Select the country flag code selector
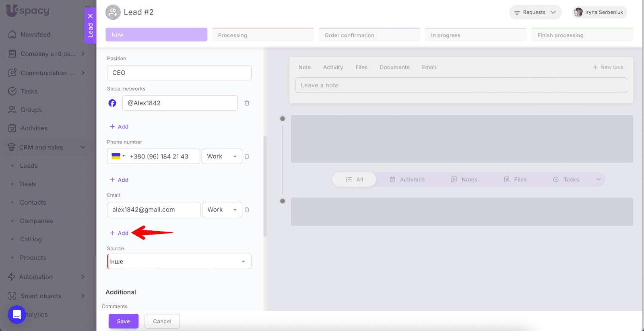The height and width of the screenshot is (331, 644). pyautogui.click(x=118, y=156)
